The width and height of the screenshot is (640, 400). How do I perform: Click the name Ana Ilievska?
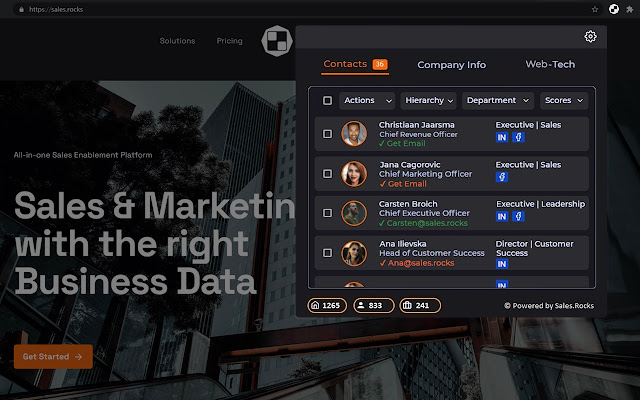[402, 244]
